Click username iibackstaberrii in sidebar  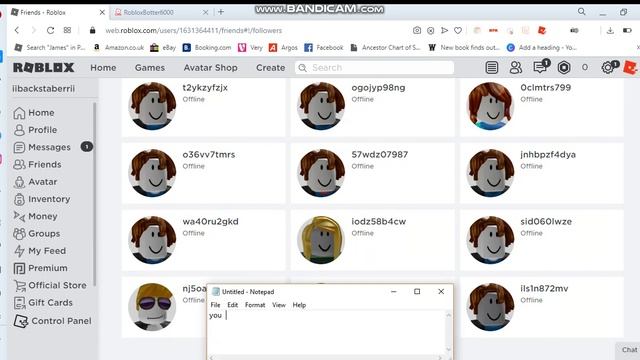[44, 89]
